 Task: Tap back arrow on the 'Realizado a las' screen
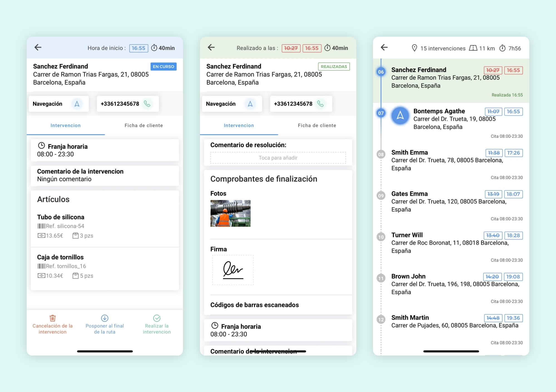tap(211, 47)
